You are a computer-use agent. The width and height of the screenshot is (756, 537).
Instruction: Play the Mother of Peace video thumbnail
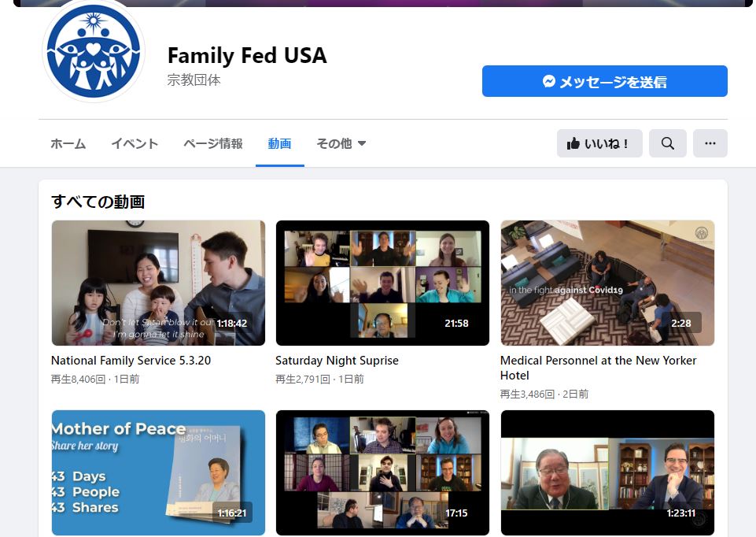pos(158,473)
